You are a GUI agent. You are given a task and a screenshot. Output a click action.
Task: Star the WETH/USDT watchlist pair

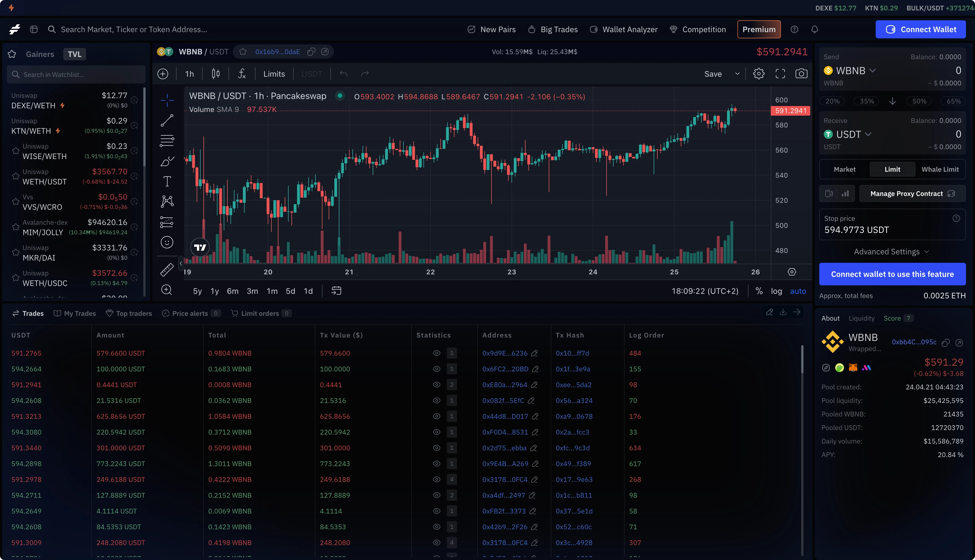pyautogui.click(x=16, y=176)
